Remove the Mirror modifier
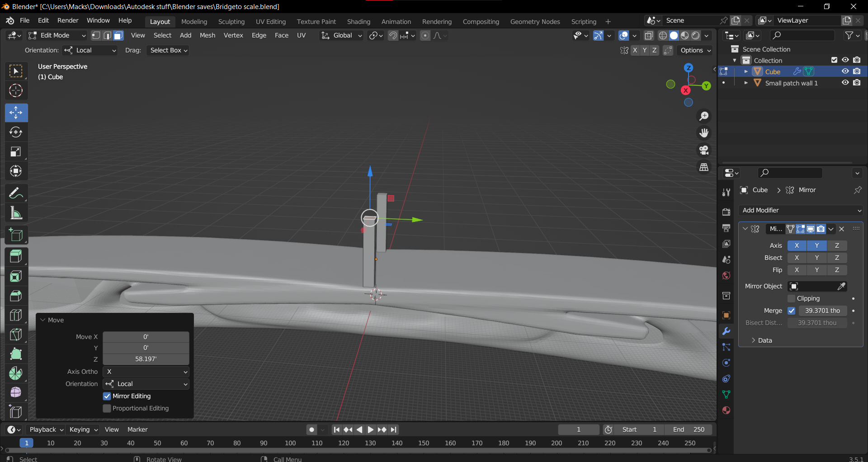This screenshot has height=462, width=868. [x=842, y=229]
